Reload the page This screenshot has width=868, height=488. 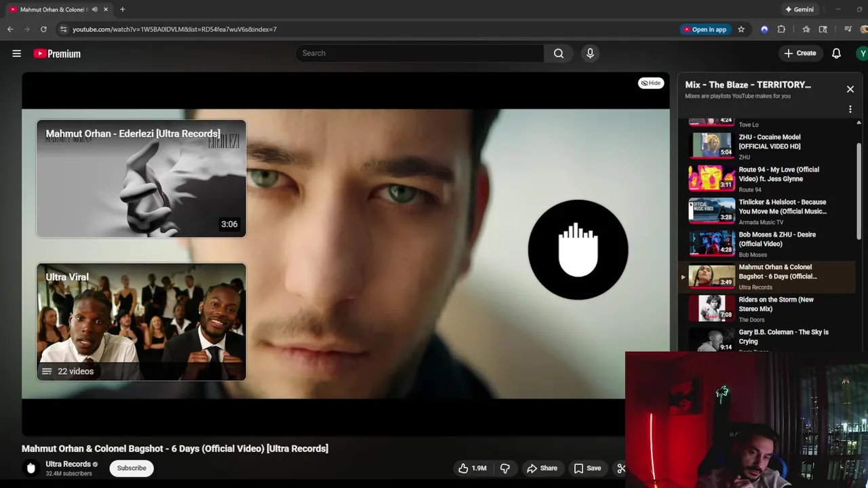(x=43, y=29)
